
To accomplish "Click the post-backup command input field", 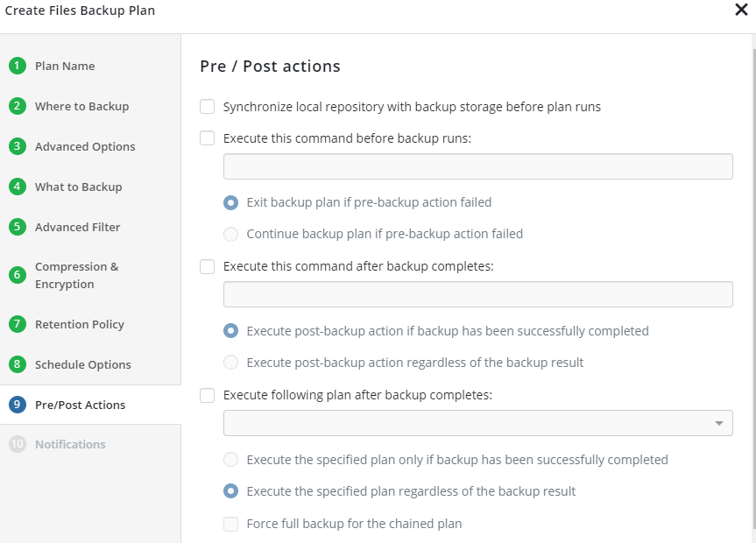I will point(477,294).
